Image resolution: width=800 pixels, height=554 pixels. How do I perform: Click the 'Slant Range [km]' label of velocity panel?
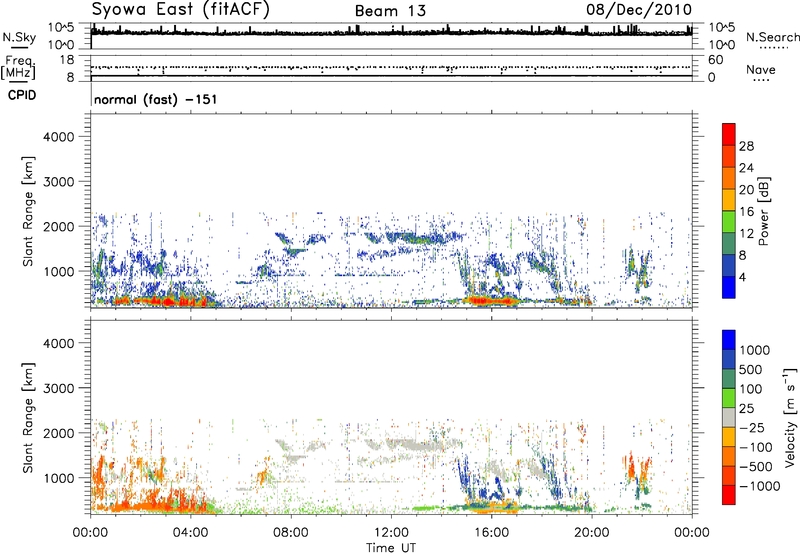click(x=29, y=418)
